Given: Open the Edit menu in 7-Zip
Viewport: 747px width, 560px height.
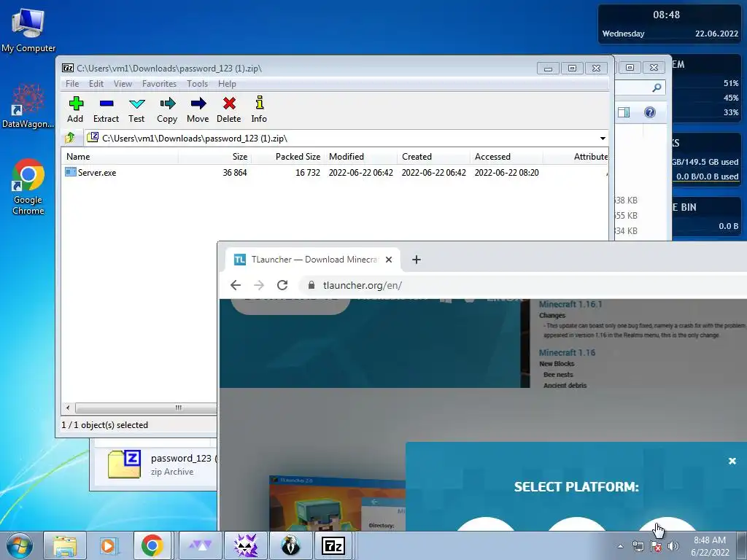Looking at the screenshot, I should click(x=96, y=84).
